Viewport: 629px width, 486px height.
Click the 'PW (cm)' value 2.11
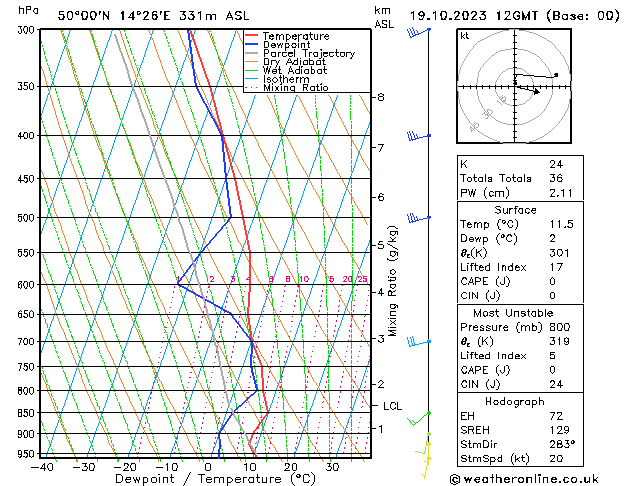pos(561,193)
